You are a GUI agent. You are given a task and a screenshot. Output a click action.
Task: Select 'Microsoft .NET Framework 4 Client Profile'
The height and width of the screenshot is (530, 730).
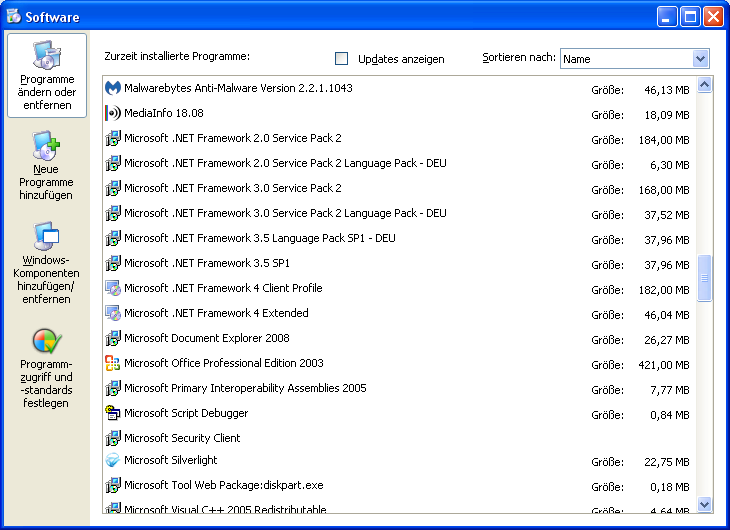pos(399,288)
